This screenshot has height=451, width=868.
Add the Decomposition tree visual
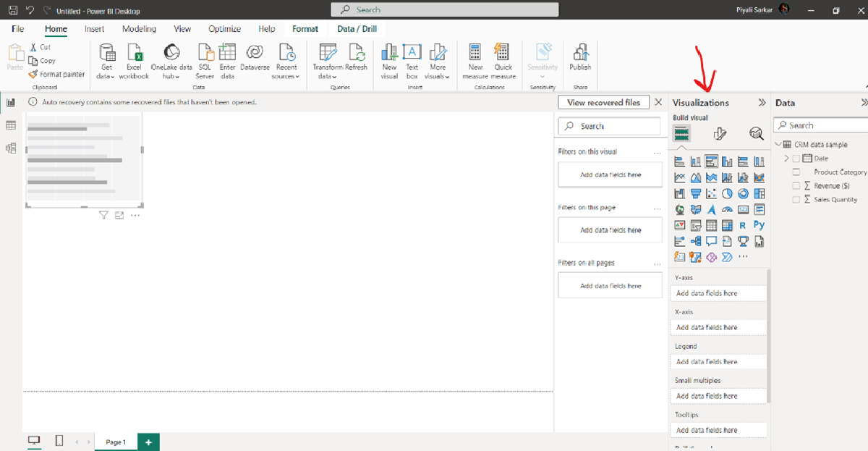click(x=695, y=241)
